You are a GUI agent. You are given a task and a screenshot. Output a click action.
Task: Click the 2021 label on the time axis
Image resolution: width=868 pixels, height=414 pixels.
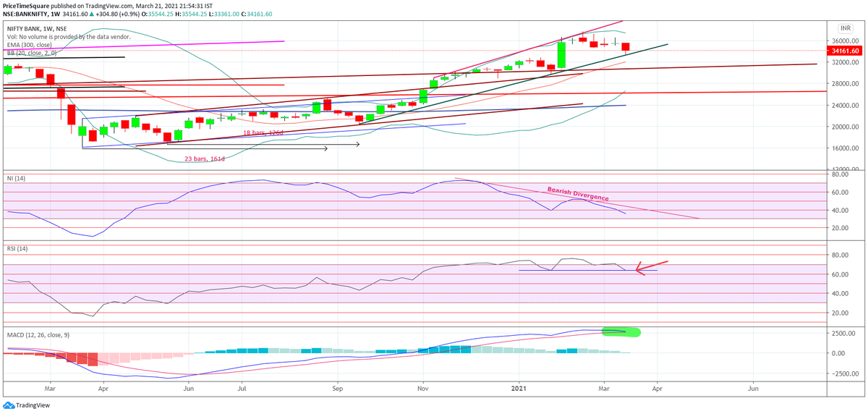coord(519,389)
